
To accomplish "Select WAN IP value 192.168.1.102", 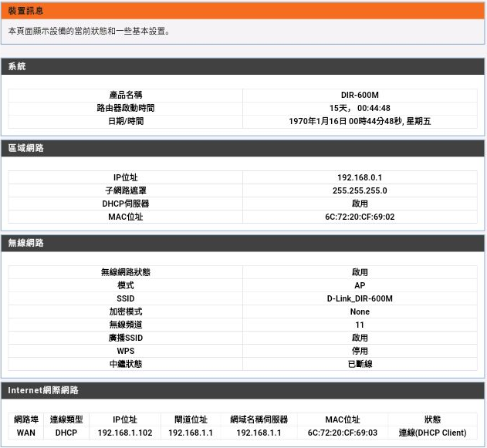I will point(125,433).
